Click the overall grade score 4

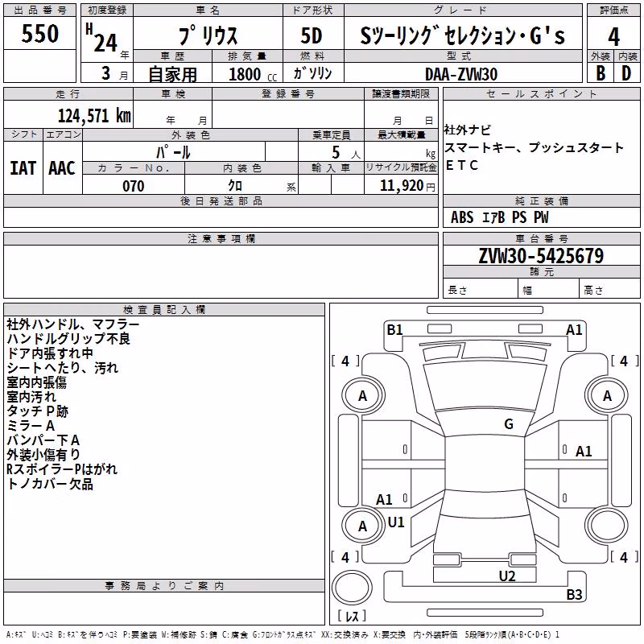pos(613,36)
